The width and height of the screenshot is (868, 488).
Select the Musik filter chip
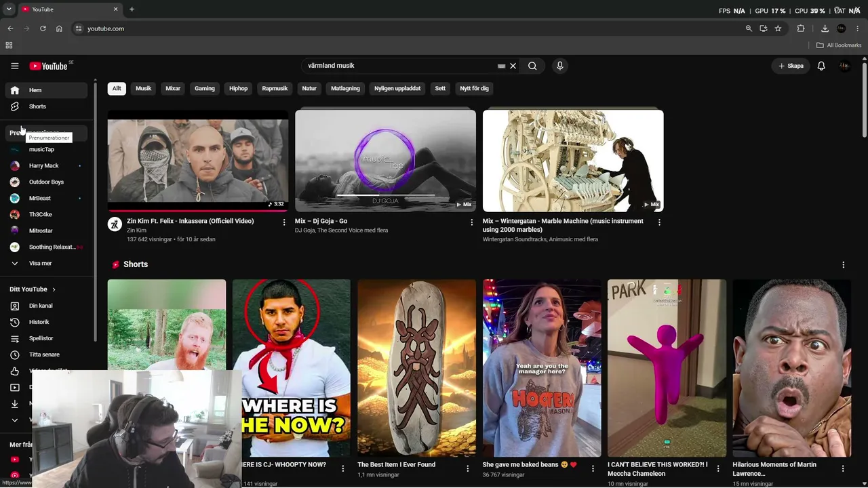coord(144,88)
